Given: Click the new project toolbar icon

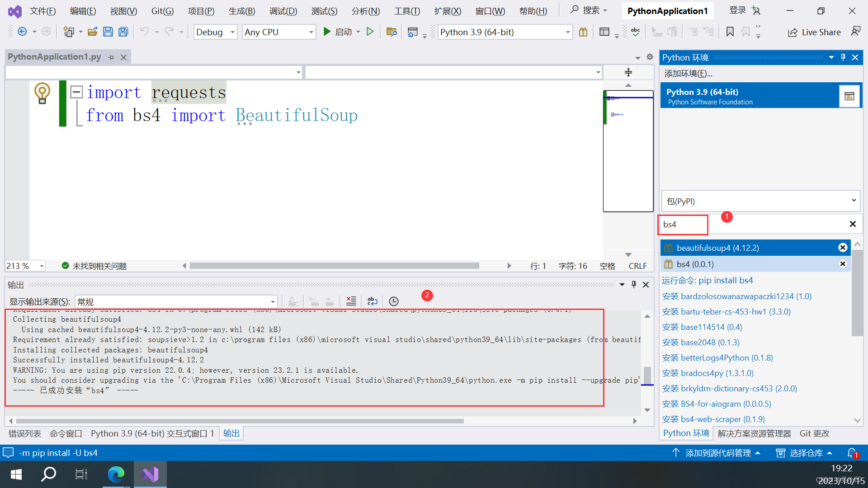Looking at the screenshot, I should point(69,32).
